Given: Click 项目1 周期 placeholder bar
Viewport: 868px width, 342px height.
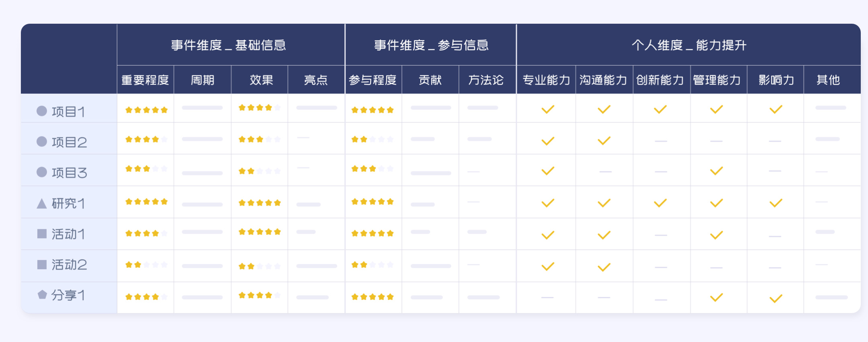Looking at the screenshot, I should (x=202, y=108).
